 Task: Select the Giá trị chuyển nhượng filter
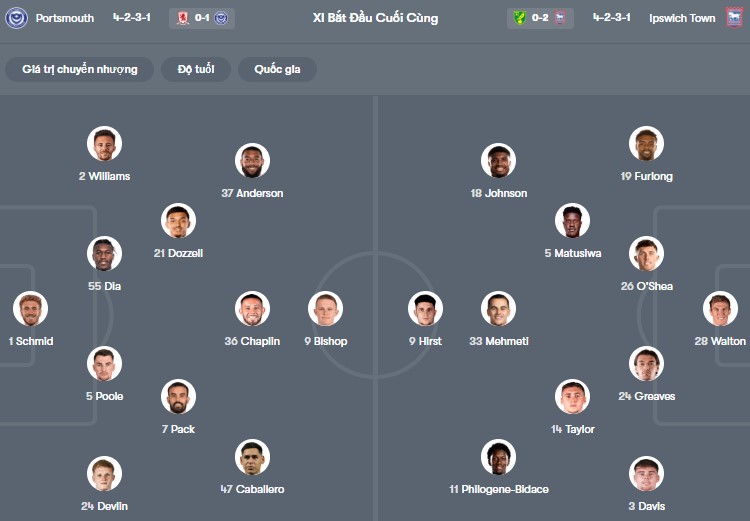tap(79, 69)
